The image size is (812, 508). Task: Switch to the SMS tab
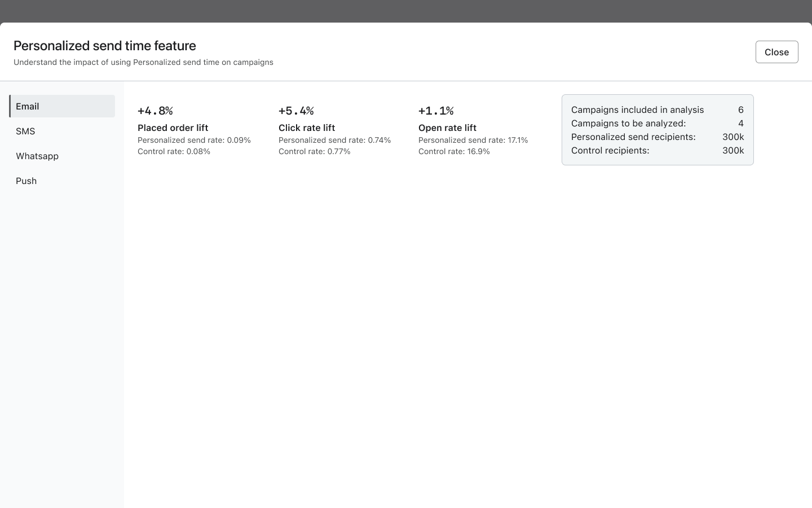click(62, 131)
